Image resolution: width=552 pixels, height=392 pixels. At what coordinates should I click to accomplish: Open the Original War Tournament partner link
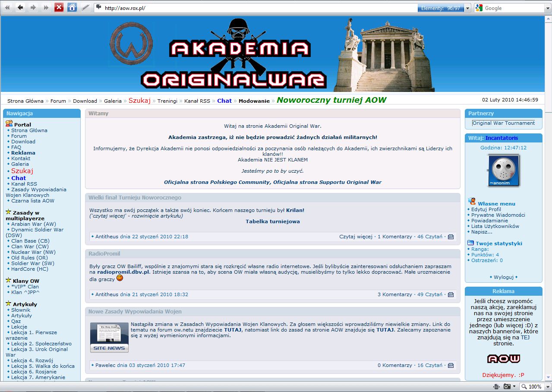tap(503, 123)
